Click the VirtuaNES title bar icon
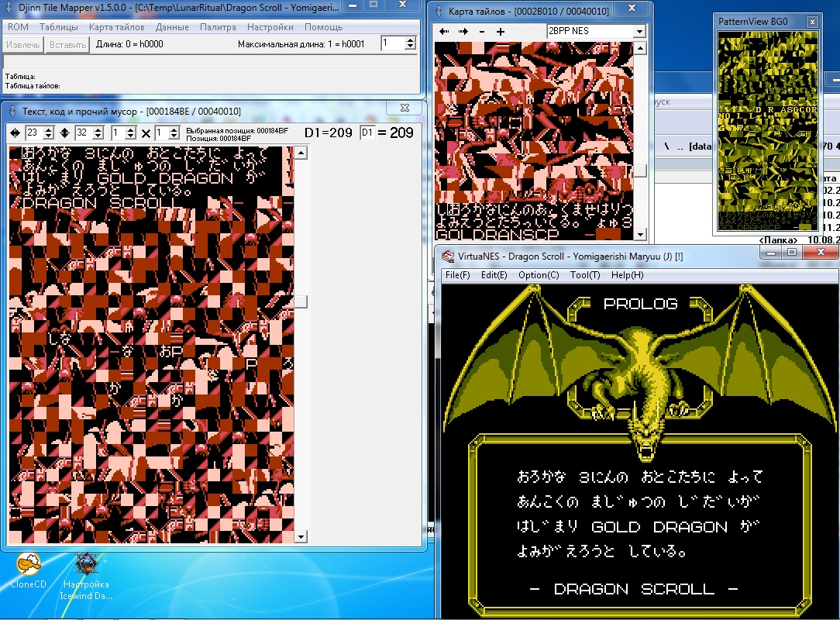Screen dimensions: 840x620 click(x=448, y=257)
